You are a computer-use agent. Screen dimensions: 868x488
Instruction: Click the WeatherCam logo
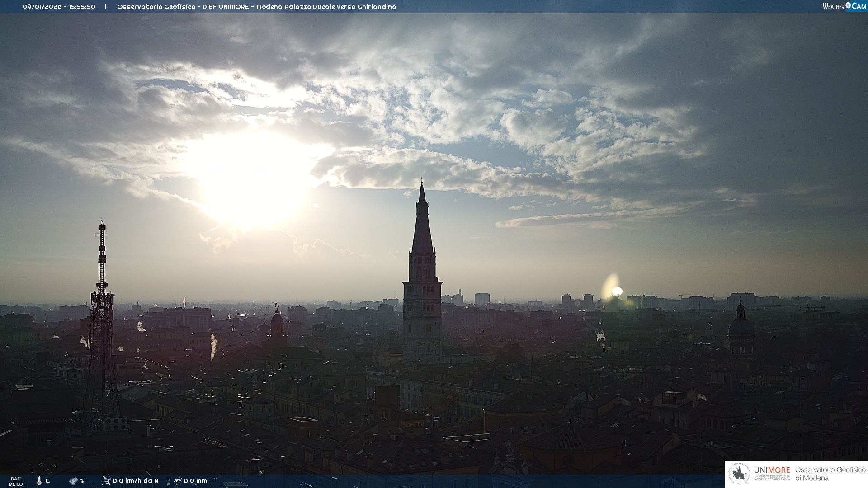point(844,6)
